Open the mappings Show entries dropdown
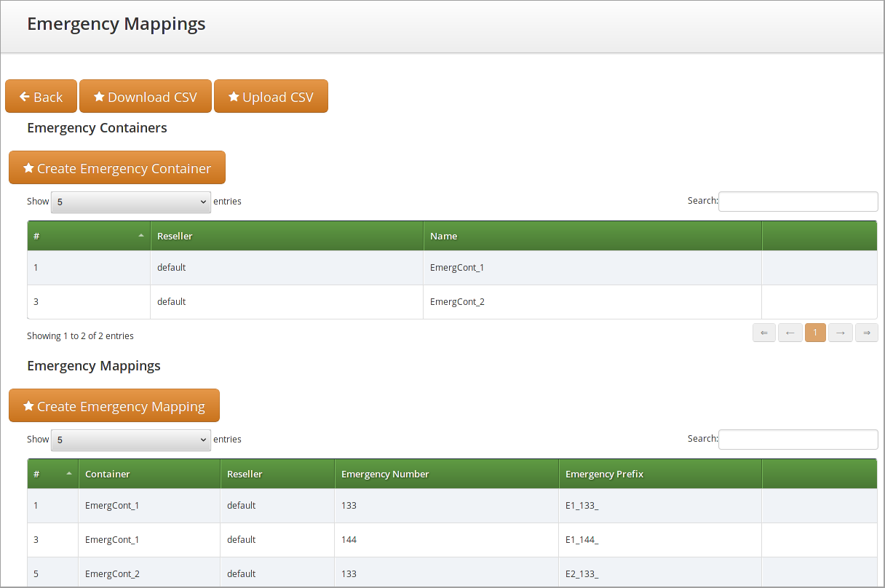The image size is (885, 588). coord(131,440)
